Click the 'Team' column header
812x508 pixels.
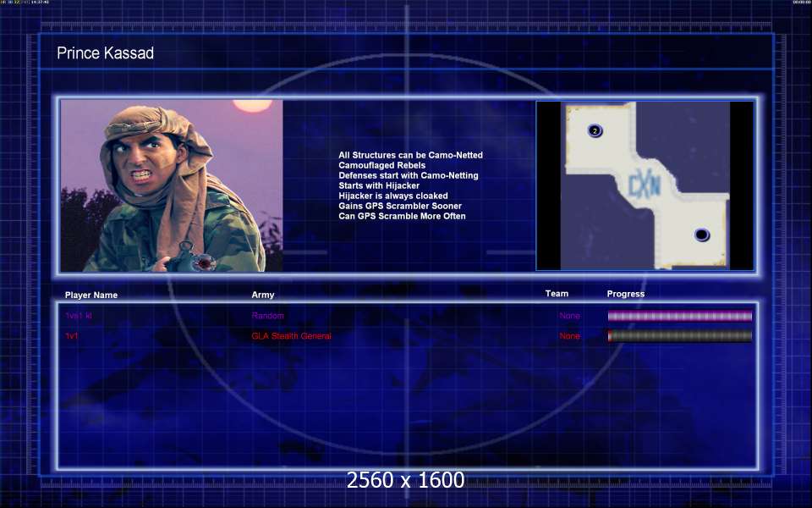click(x=557, y=294)
